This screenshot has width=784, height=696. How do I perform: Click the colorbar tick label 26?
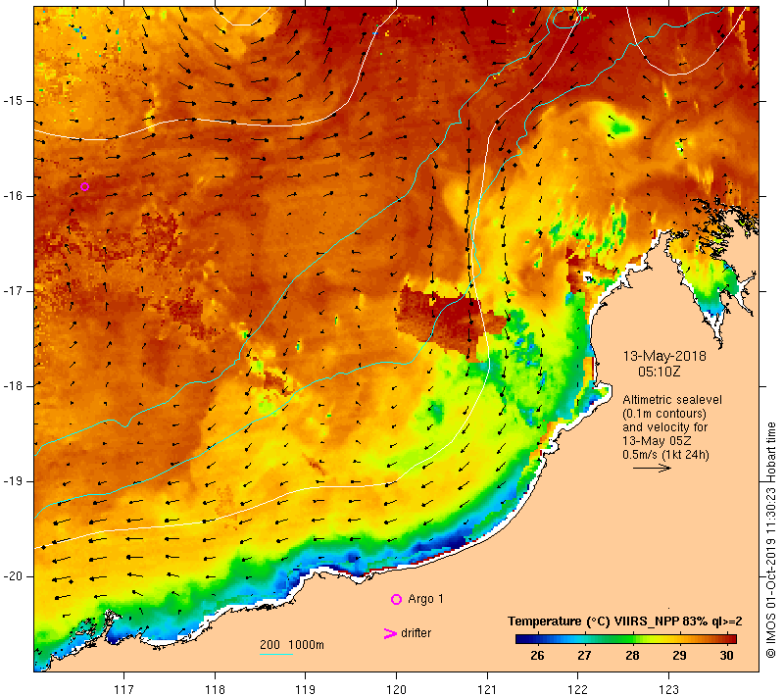pos(537,655)
